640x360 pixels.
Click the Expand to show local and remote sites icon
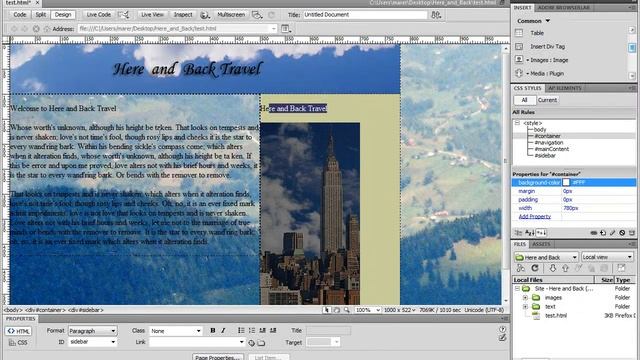[621, 268]
